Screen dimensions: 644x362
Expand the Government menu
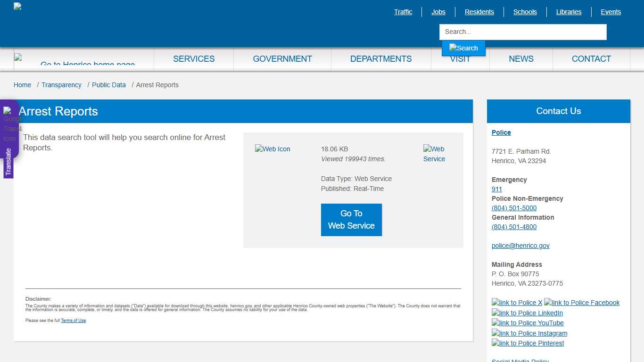[x=282, y=59]
